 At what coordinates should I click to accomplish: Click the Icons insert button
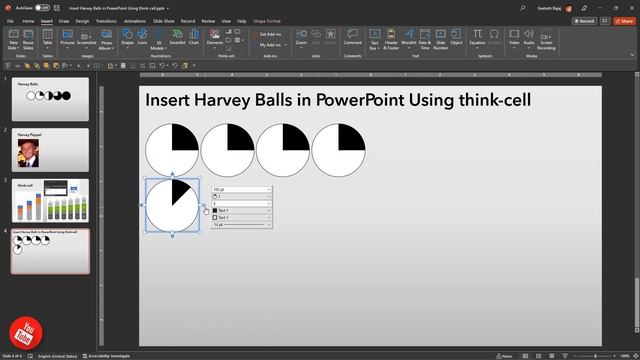coord(142,38)
